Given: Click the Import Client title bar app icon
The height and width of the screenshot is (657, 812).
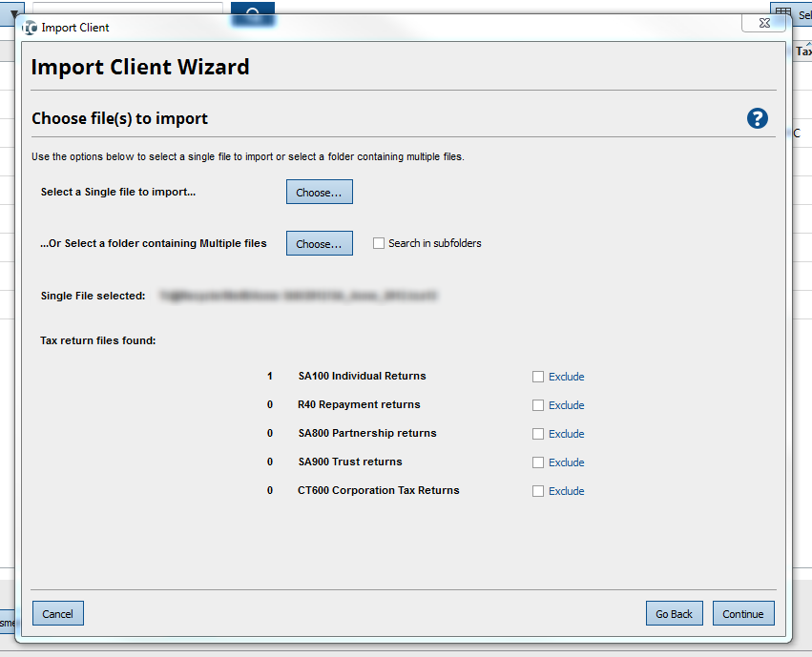Looking at the screenshot, I should 31,28.
